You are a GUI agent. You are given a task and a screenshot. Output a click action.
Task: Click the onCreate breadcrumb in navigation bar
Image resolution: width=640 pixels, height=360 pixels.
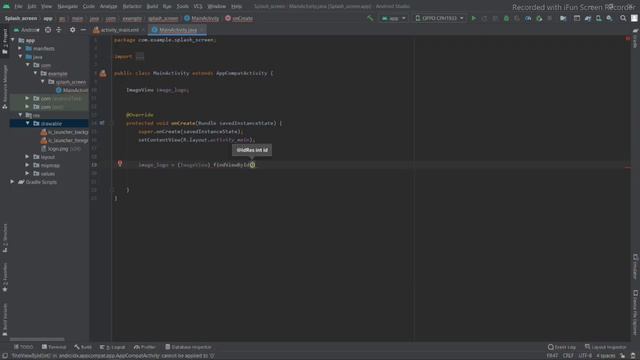(x=239, y=18)
